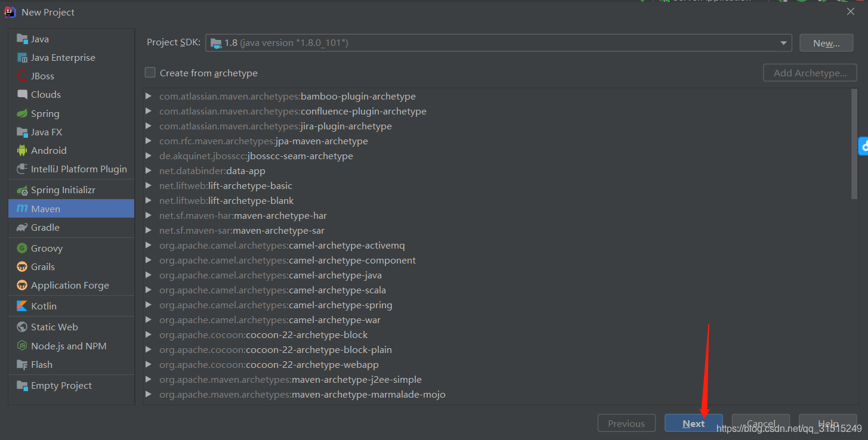Select maven-archetype-marmalade-mojo row text
868x440 pixels.
[302, 394]
